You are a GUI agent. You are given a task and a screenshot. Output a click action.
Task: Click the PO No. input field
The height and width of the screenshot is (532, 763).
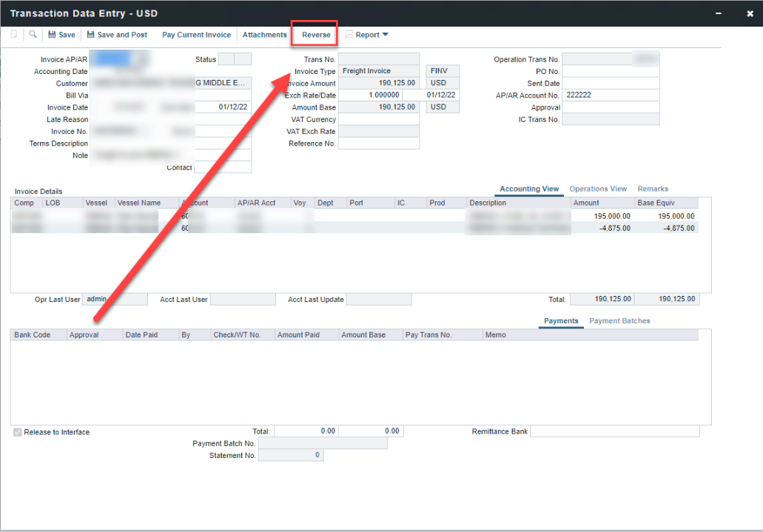[610, 72]
